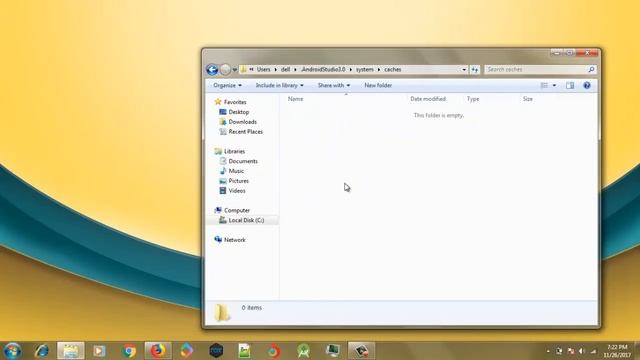The image size is (640, 360).
Task: Refresh the caches folder view
Action: pyautogui.click(x=475, y=70)
